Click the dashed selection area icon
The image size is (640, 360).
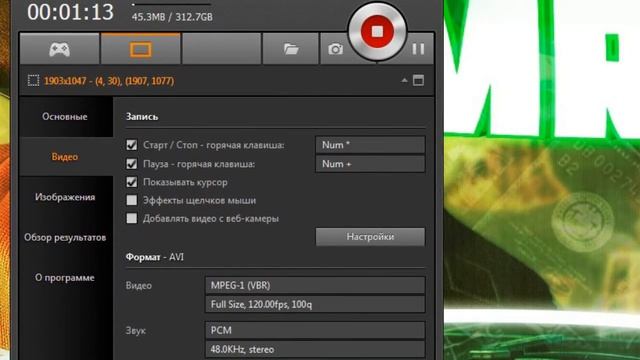[x=33, y=80]
